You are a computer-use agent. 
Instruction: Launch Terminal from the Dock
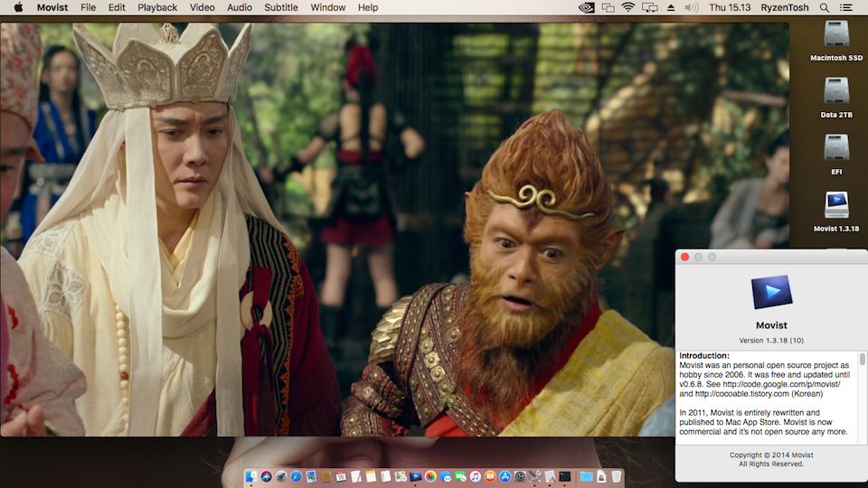tap(564, 476)
